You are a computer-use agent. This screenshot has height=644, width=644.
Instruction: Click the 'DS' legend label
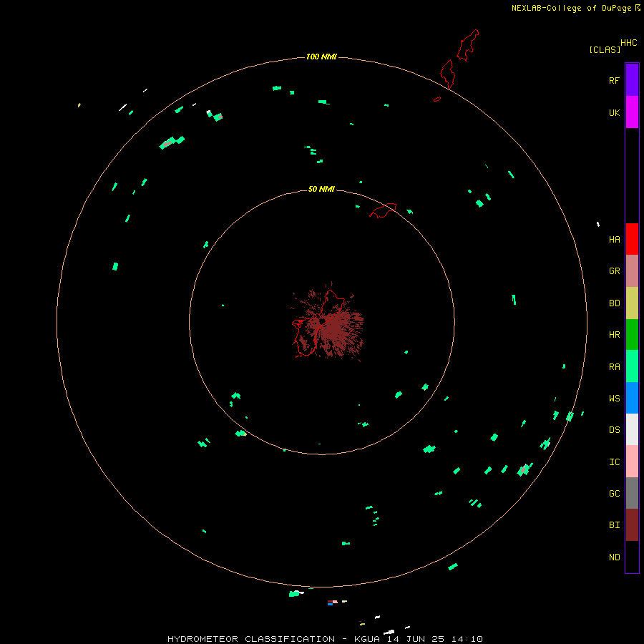coord(614,430)
